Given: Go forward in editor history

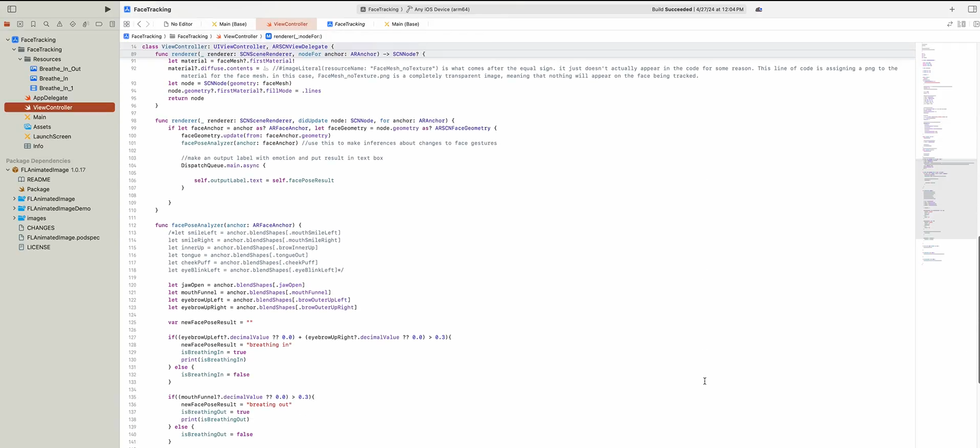Looking at the screenshot, I should 148,24.
